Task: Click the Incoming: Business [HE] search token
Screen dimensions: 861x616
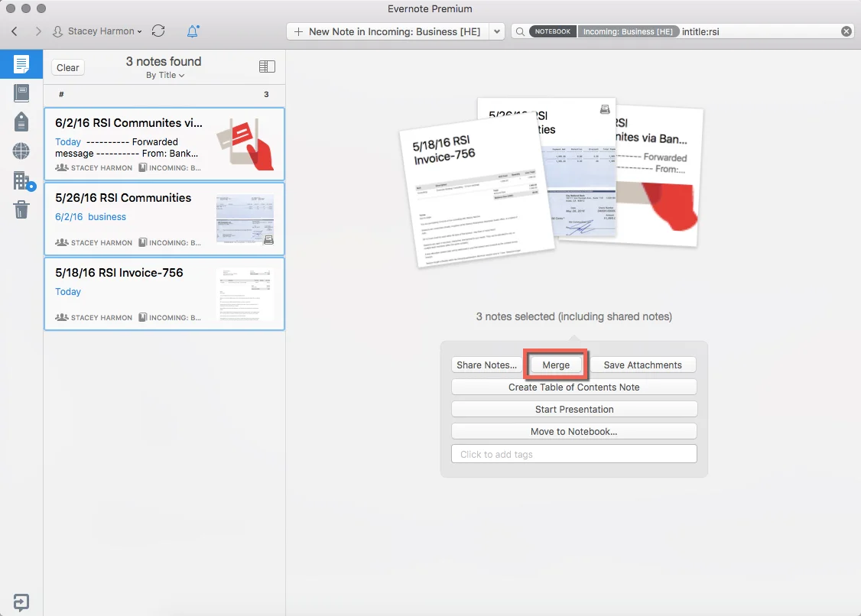Action: tap(628, 31)
